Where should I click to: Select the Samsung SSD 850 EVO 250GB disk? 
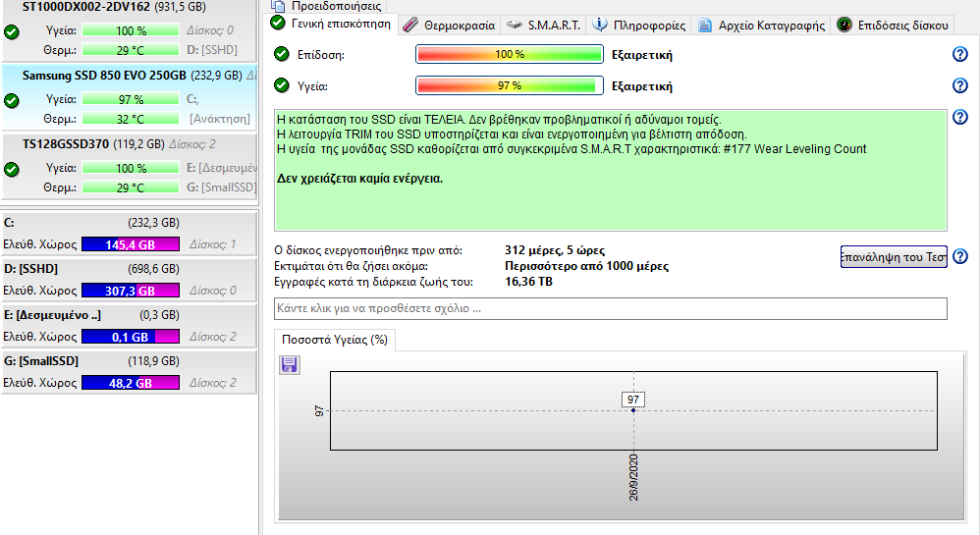click(x=129, y=97)
